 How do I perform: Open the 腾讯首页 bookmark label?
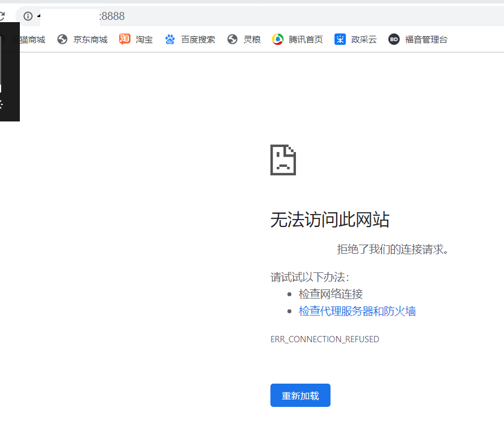[x=306, y=40]
